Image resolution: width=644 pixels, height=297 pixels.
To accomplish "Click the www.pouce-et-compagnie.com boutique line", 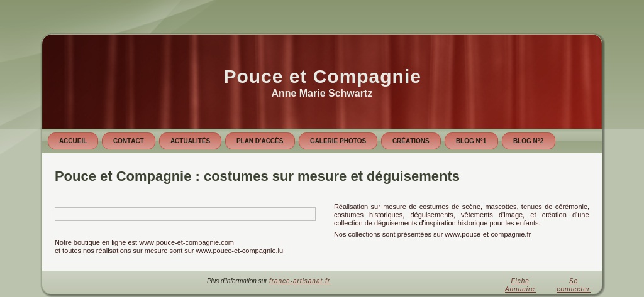I will click(144, 242).
